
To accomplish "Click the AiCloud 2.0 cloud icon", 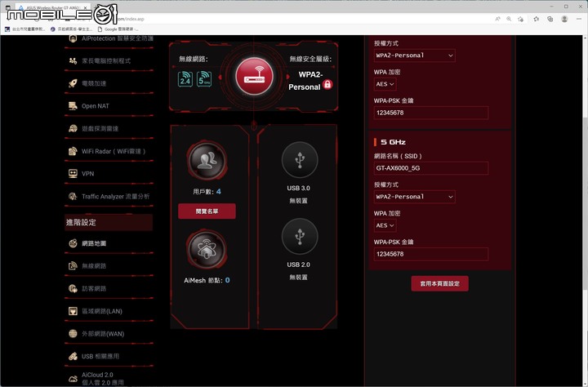I will [73, 379].
